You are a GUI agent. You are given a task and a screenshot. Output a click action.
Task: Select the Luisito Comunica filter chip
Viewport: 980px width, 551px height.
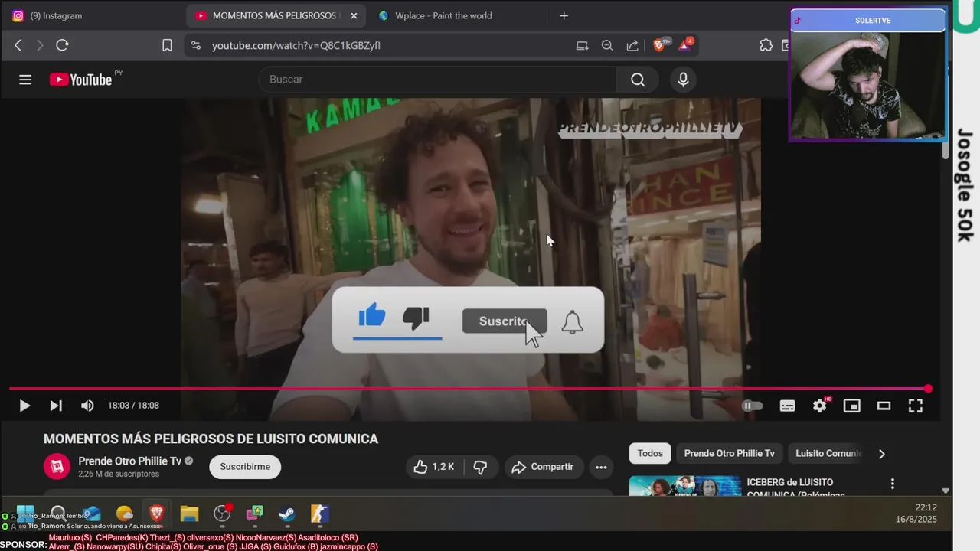pyautogui.click(x=828, y=453)
